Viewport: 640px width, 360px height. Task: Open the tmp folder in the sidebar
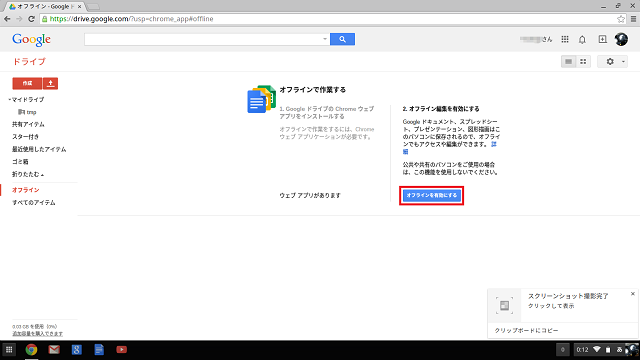coord(27,112)
